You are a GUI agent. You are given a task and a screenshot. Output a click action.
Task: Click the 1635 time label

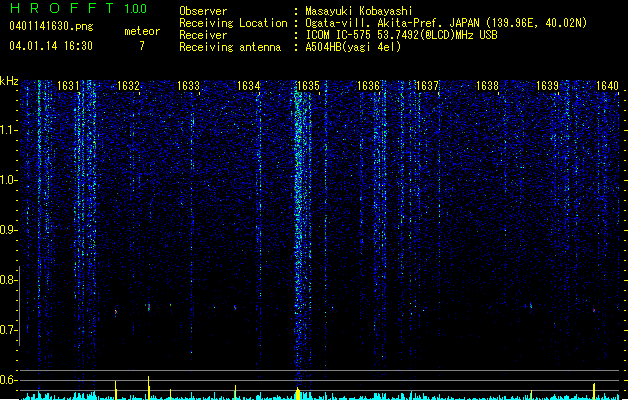308,86
